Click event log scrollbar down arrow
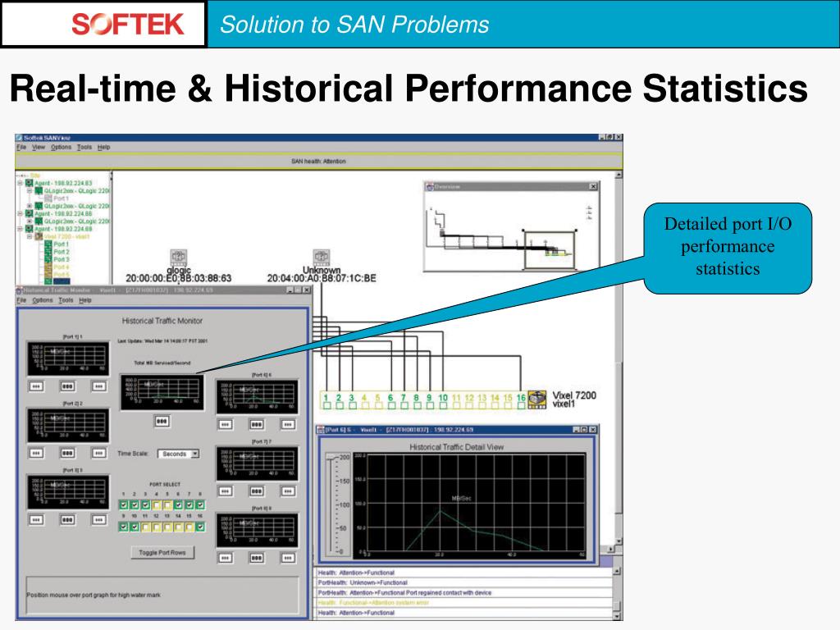The image size is (840, 630). [617, 616]
